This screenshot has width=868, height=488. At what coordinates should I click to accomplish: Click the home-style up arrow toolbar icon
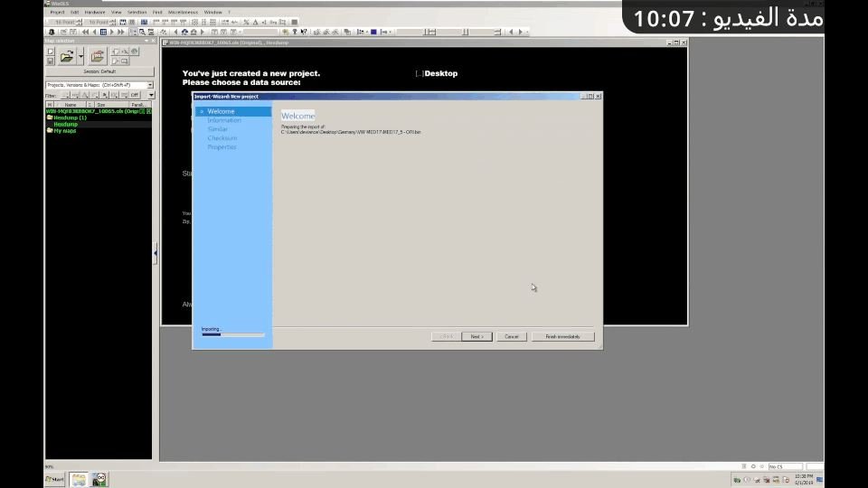[184, 33]
